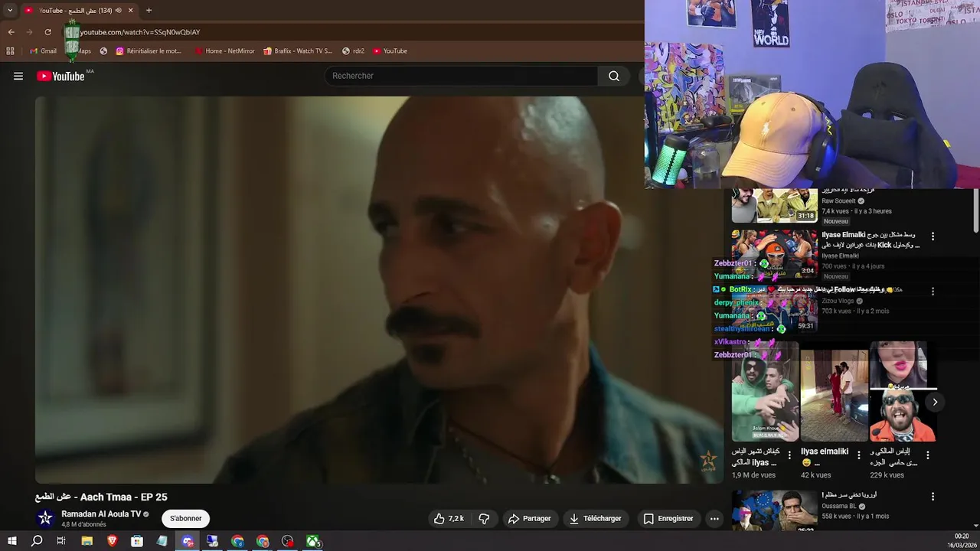Open Ilyase Elmalki Kick video thumbnail
This screenshot has width=980, height=551.
click(x=774, y=253)
